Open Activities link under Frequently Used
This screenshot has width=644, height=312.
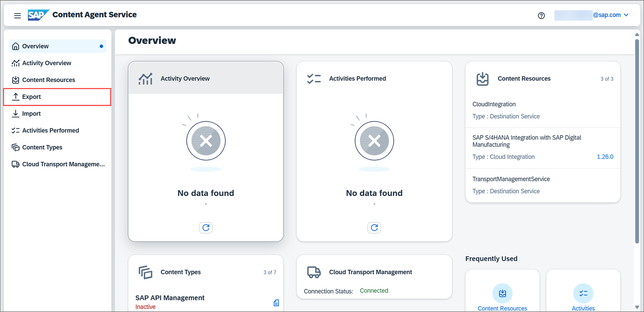point(583,308)
